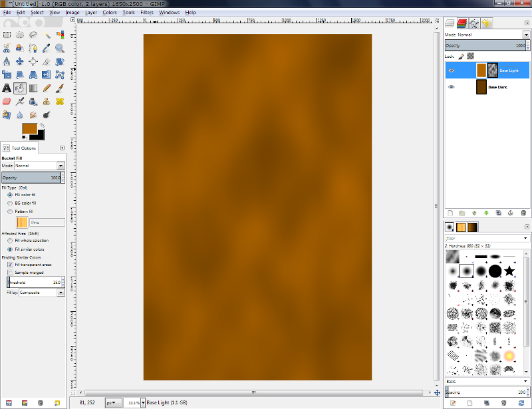
Task: Select the Paintbrush tool
Action: point(60,88)
